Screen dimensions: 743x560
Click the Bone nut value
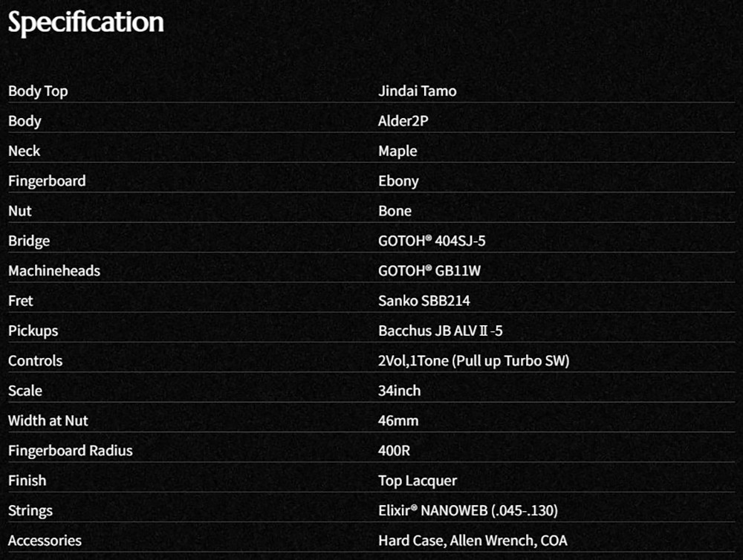coord(395,211)
